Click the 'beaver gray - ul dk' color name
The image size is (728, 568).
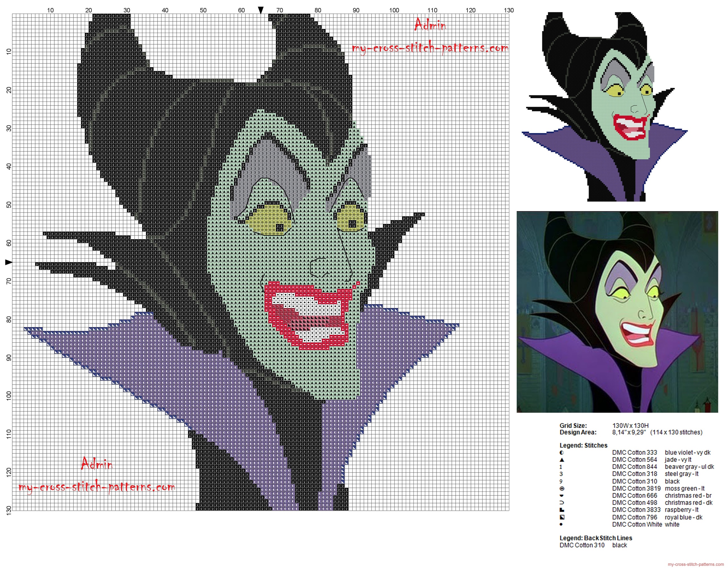point(690,467)
